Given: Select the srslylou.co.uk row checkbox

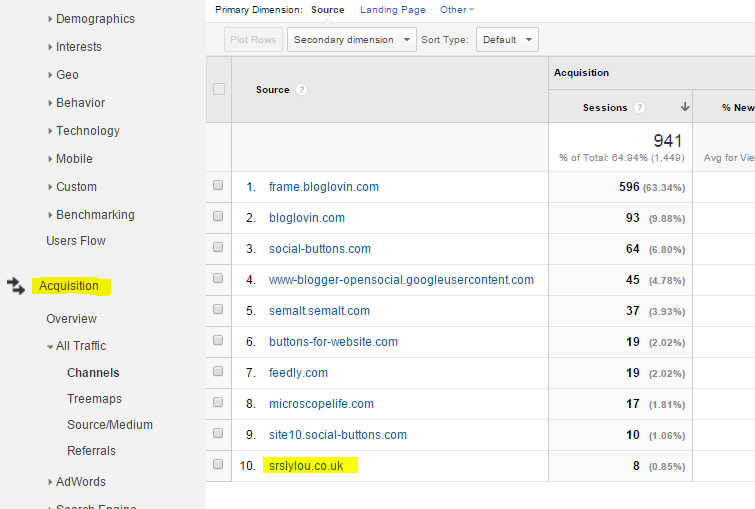Looking at the screenshot, I should point(218,464).
